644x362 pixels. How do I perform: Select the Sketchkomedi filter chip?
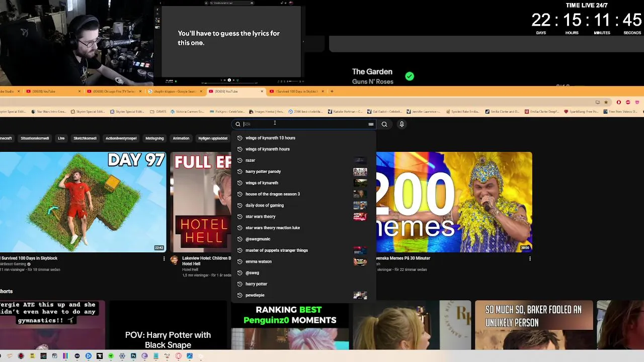pyautogui.click(x=85, y=138)
